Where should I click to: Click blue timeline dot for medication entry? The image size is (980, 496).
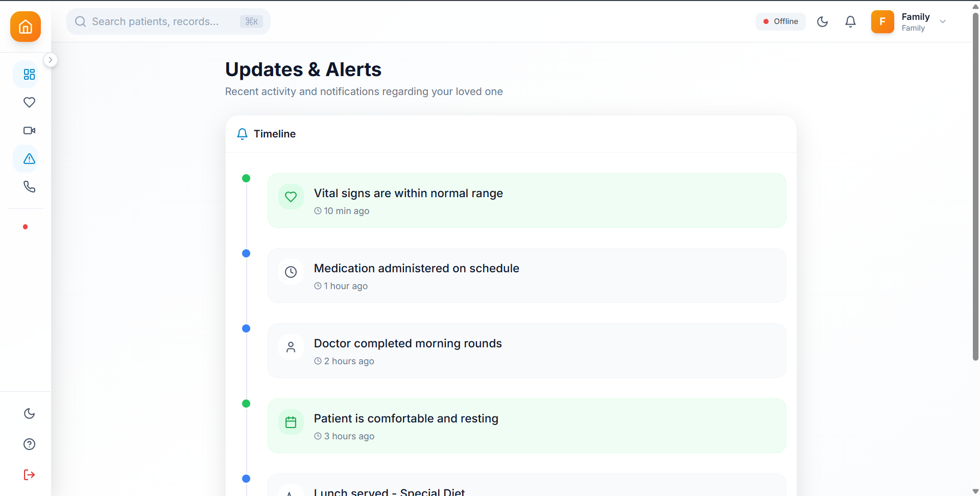(x=246, y=253)
